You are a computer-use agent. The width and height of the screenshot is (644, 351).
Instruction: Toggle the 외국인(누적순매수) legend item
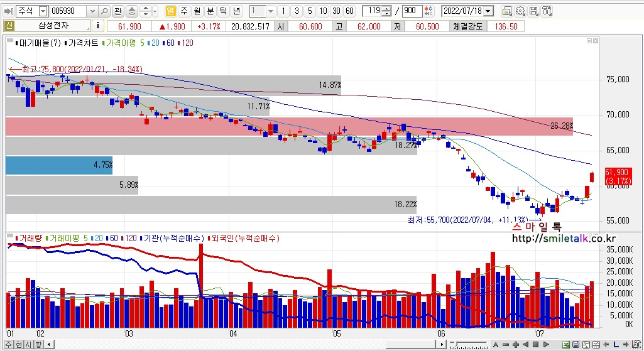click(x=244, y=238)
